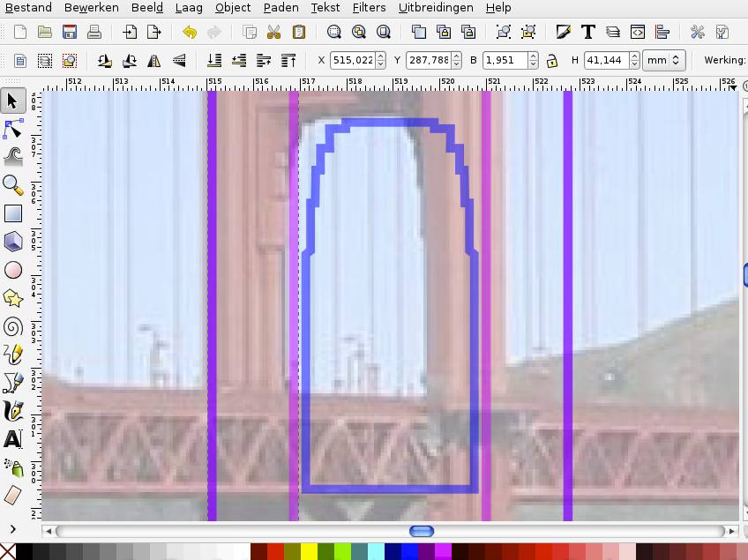Flip the selection vertically
The image size is (748, 560).
pos(179,61)
